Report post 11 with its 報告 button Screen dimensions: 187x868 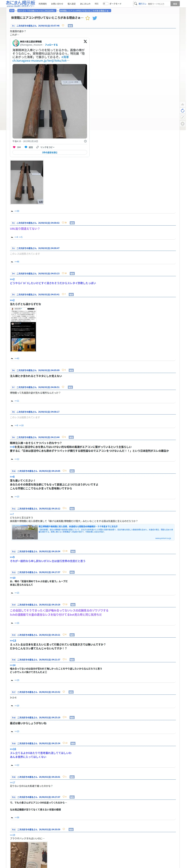click(72, 509)
